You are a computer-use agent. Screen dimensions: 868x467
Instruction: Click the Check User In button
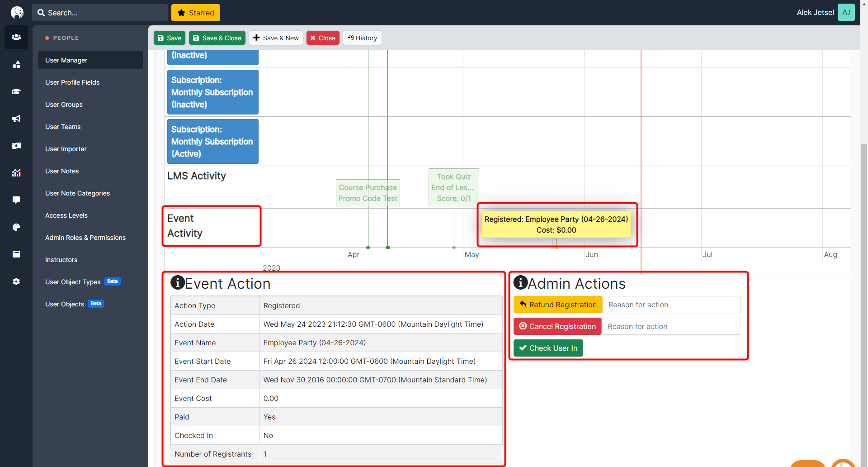click(548, 348)
